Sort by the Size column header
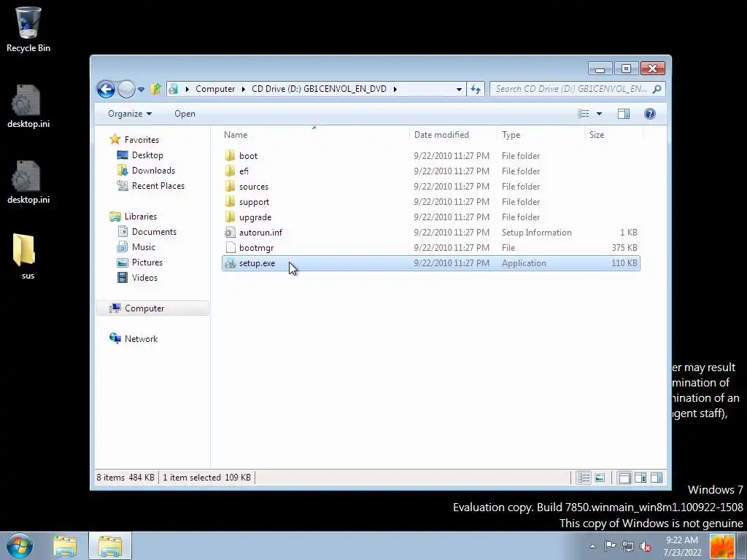747x560 pixels. coord(614,135)
